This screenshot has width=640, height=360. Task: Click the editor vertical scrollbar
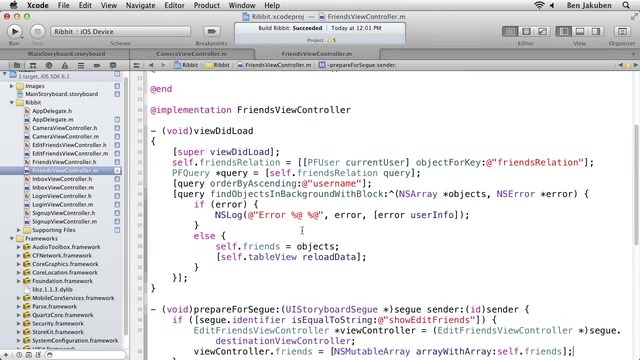(x=636, y=184)
